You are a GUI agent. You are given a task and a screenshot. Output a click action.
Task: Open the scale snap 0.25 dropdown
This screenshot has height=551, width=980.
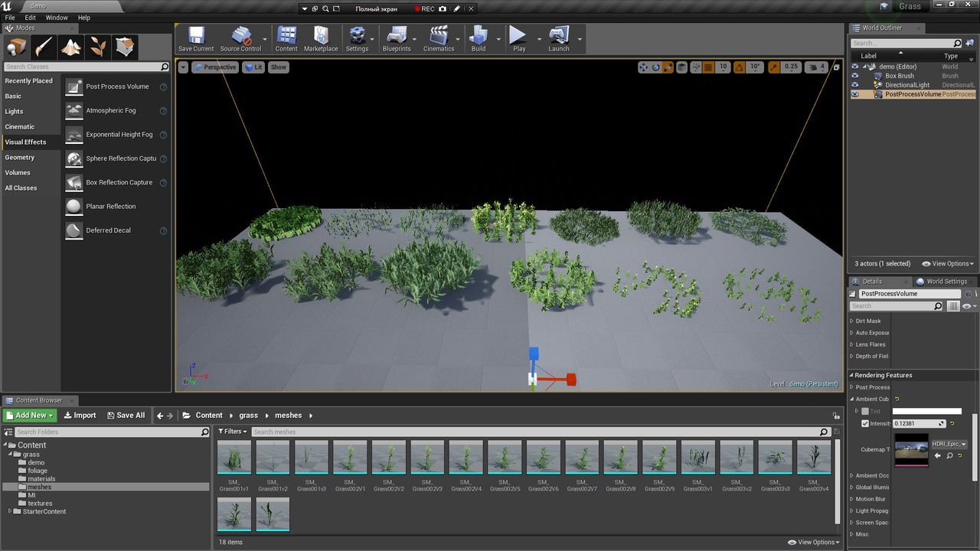point(791,67)
